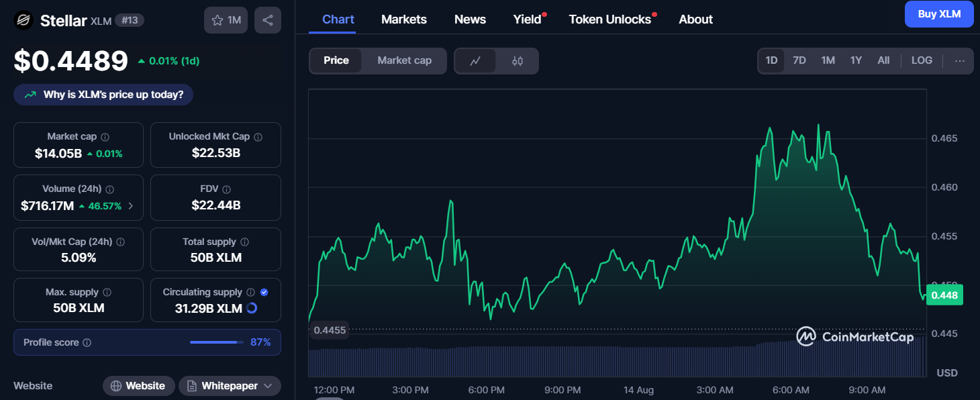Click the Profile score progress bar

[x=217, y=342]
